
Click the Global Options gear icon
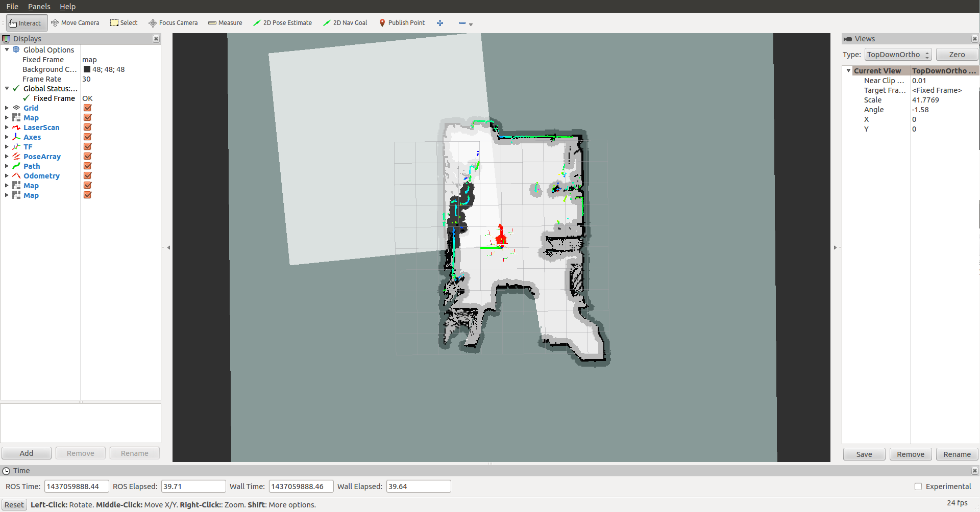point(16,49)
